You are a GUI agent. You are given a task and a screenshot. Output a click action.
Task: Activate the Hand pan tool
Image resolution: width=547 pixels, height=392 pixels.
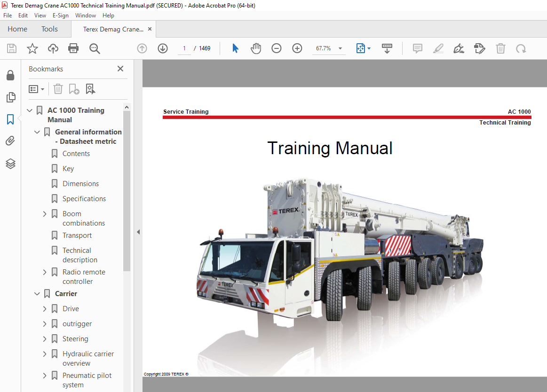point(256,48)
